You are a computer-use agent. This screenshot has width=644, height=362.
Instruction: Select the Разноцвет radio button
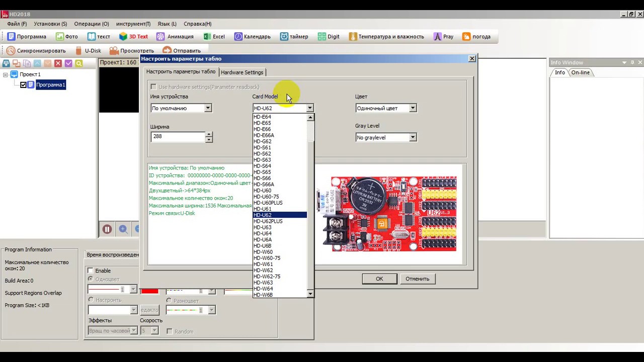click(x=169, y=301)
